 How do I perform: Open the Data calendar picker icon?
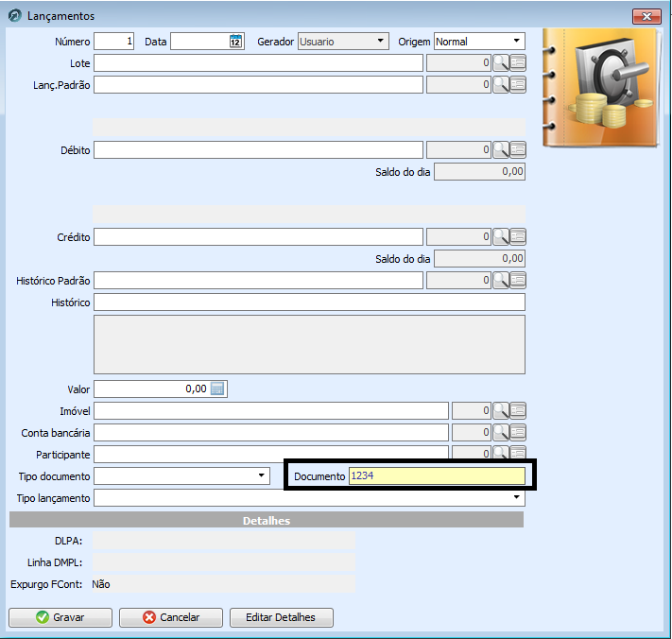point(235,42)
